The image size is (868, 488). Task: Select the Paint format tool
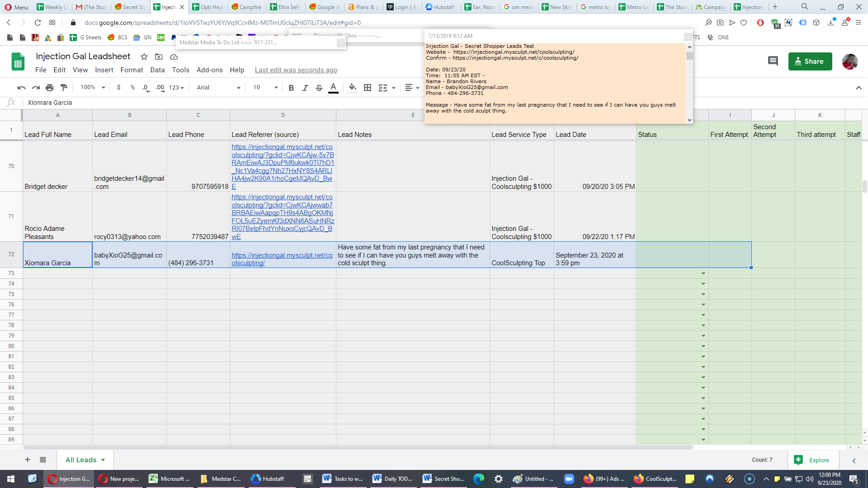coord(64,88)
